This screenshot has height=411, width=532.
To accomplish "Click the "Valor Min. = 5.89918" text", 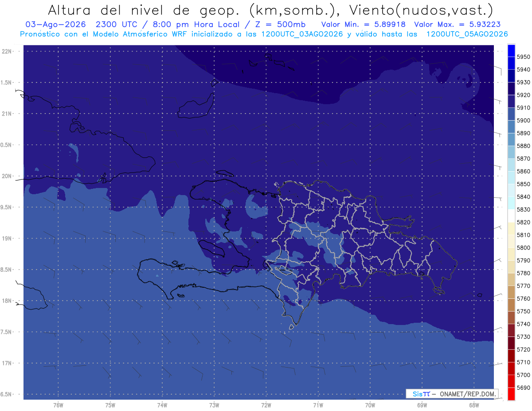I will click(x=363, y=24).
